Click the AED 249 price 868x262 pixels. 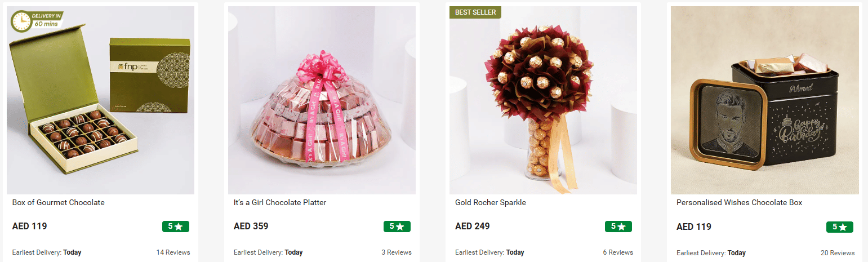click(x=473, y=227)
